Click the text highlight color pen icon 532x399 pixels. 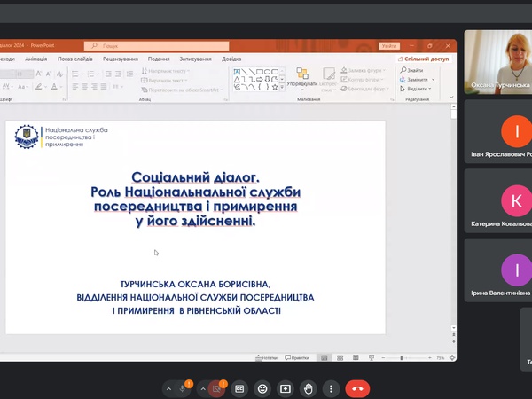(39, 87)
